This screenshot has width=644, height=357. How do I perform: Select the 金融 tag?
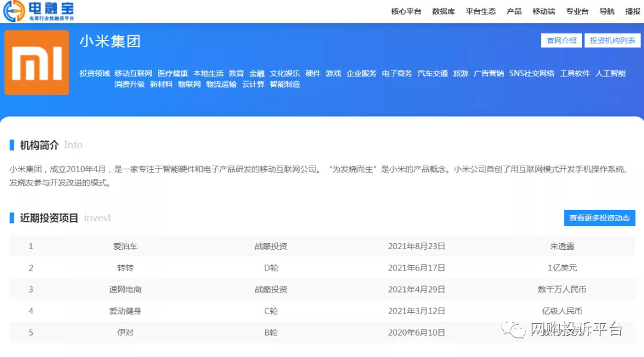click(x=256, y=73)
